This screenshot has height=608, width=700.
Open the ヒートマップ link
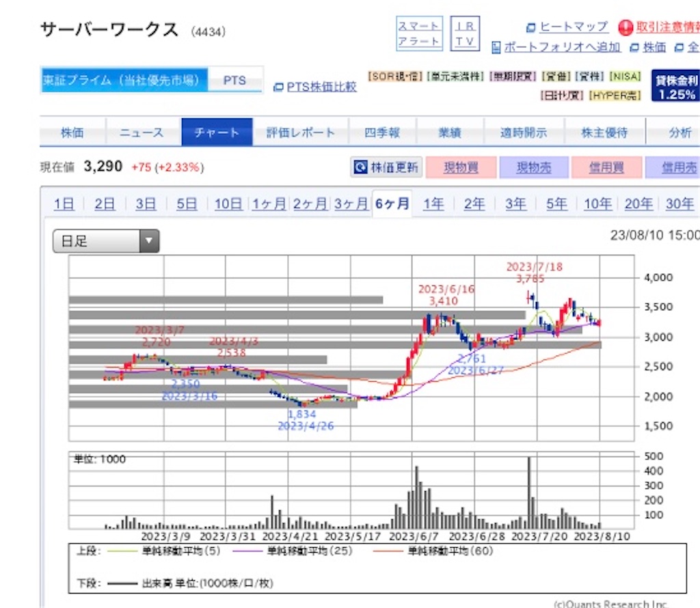click(574, 27)
